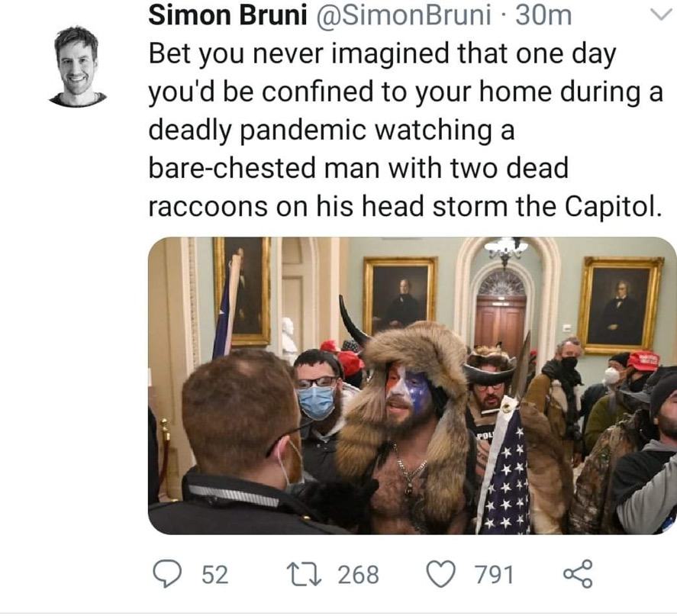This screenshot has width=677, height=616.
Task: Retweet using the retweet arrows icon
Action: [x=305, y=574]
